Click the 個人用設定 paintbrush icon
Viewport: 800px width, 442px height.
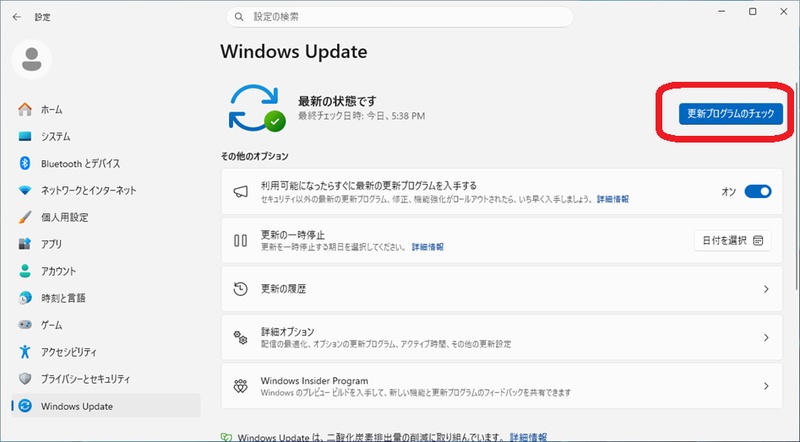[x=25, y=217]
